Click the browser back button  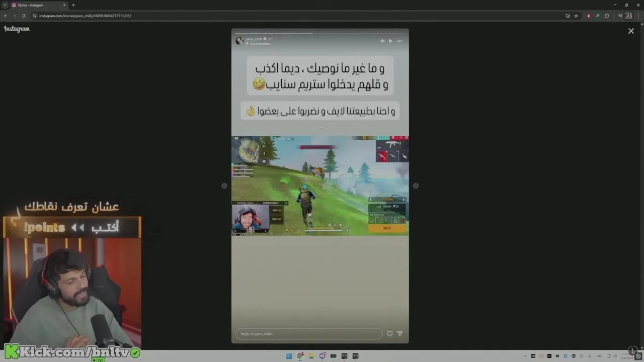pyautogui.click(x=6, y=16)
